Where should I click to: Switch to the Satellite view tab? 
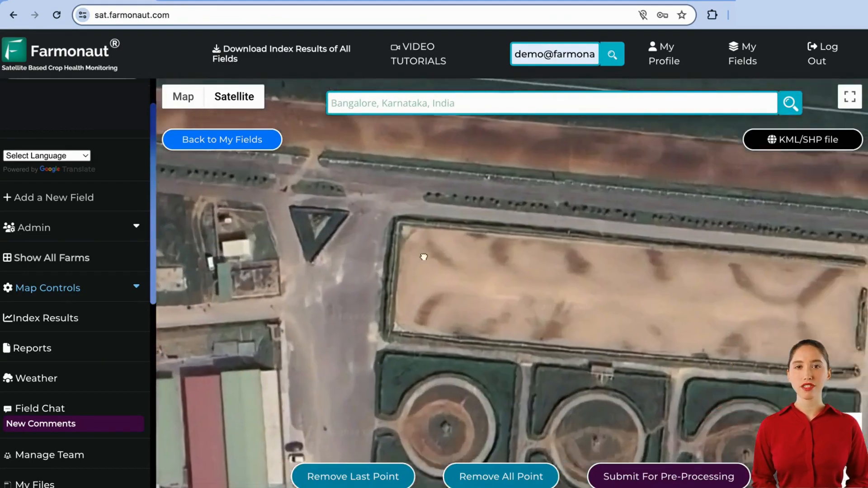234,96
